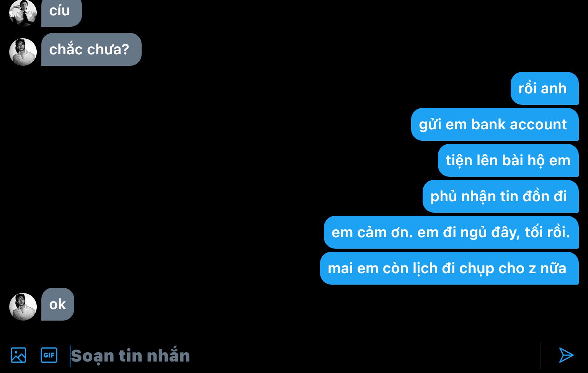Select the 'mai em còn lịch đi chụp' message

coord(449,268)
